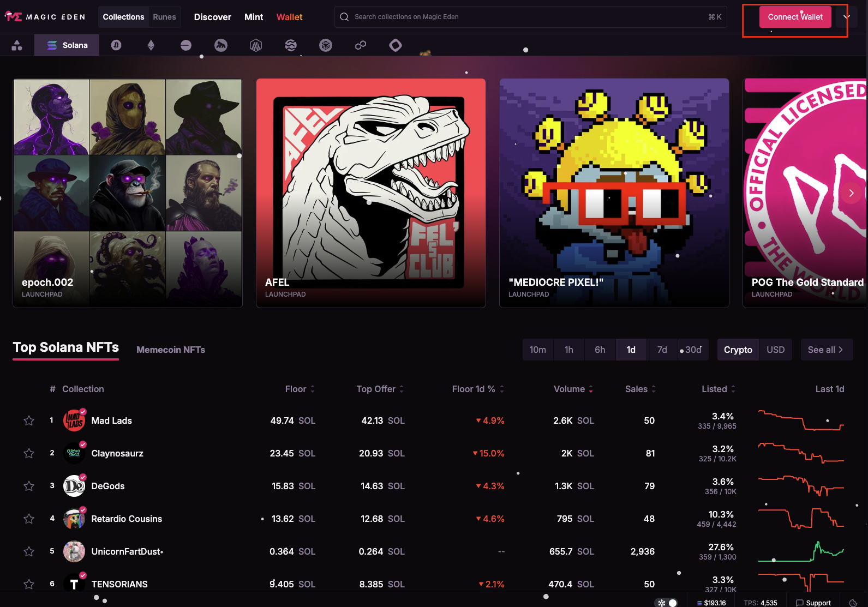
Task: Open the Mad Lads collection avatar
Action: pyautogui.click(x=74, y=420)
